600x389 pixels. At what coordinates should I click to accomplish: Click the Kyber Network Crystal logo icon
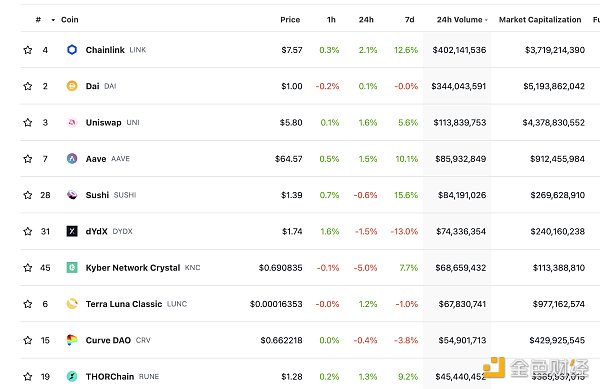(x=72, y=267)
